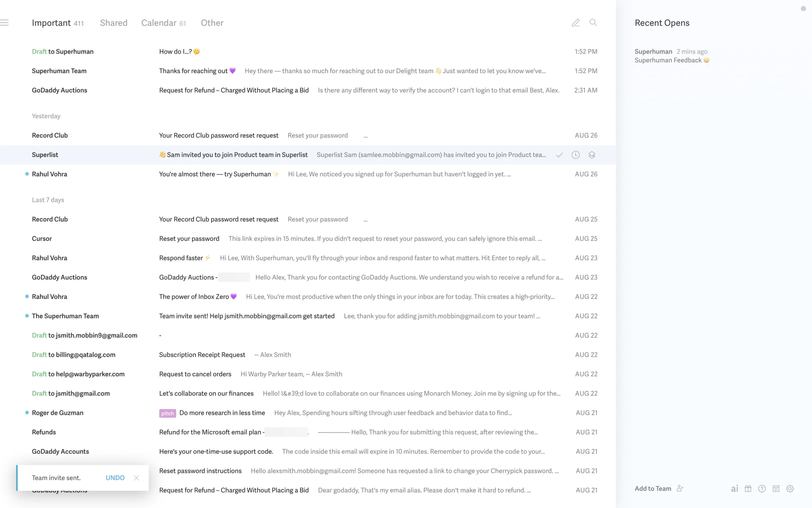Viewport: 812px width, 508px height.
Task: Mark Superlist email done with checkmark
Action: pyautogui.click(x=559, y=155)
